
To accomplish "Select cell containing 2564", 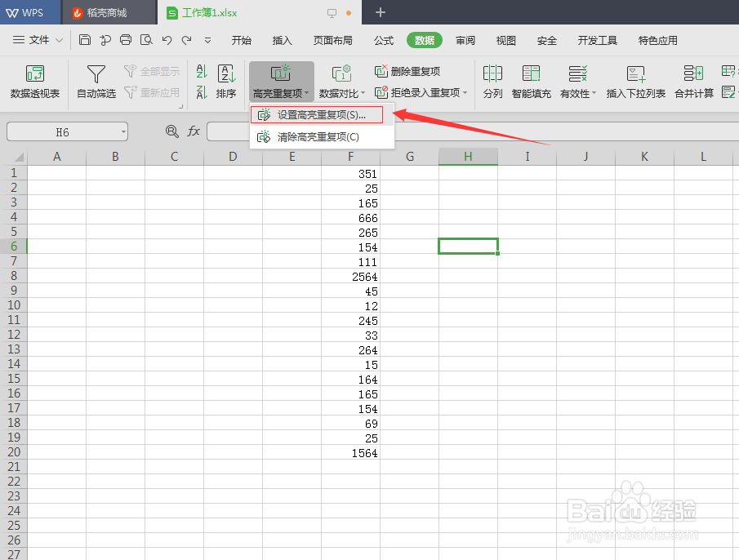I will tap(350, 276).
